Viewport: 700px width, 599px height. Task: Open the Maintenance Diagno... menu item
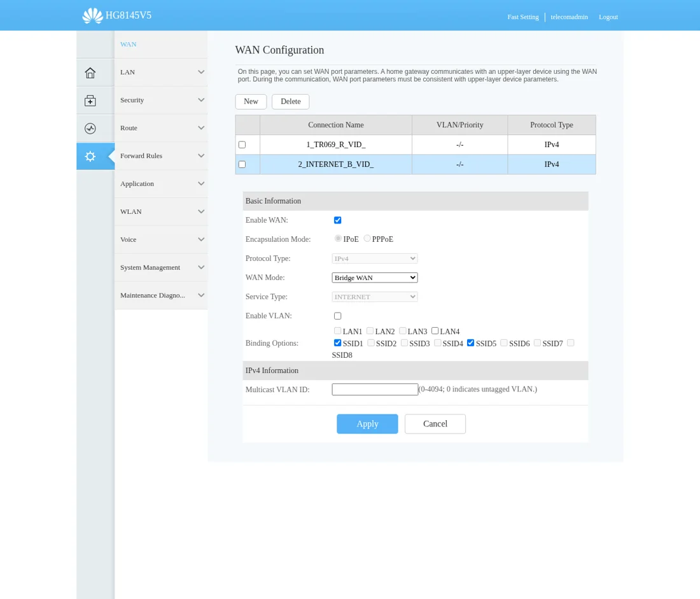161,295
